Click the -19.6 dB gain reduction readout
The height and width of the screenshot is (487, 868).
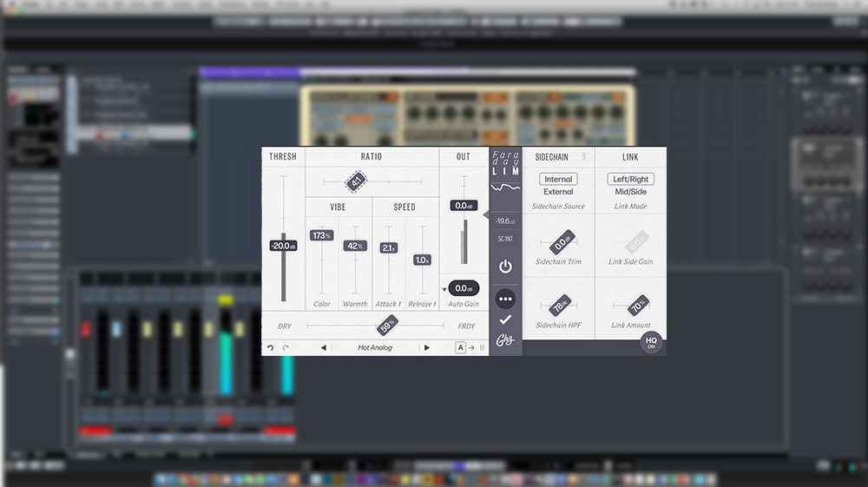click(x=505, y=221)
